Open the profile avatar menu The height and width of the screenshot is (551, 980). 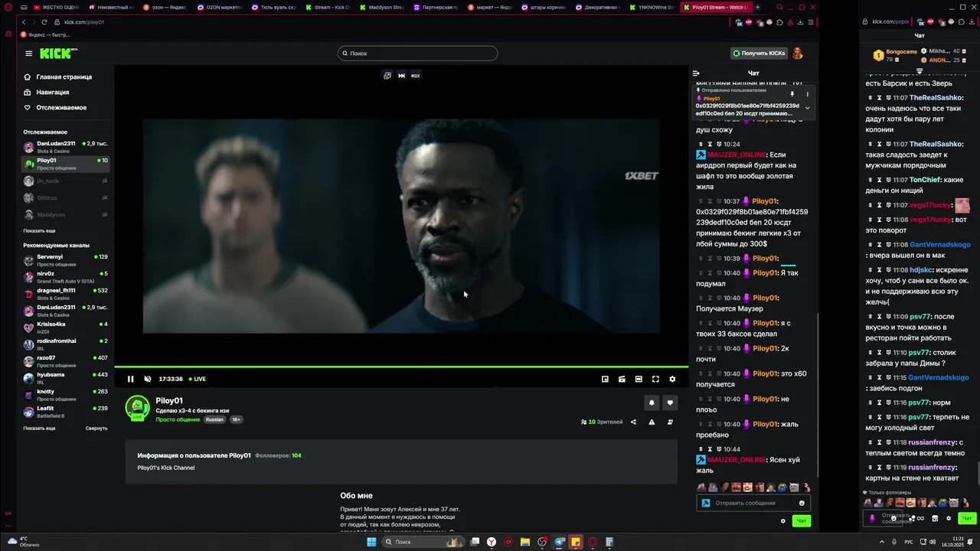pyautogui.click(x=797, y=54)
